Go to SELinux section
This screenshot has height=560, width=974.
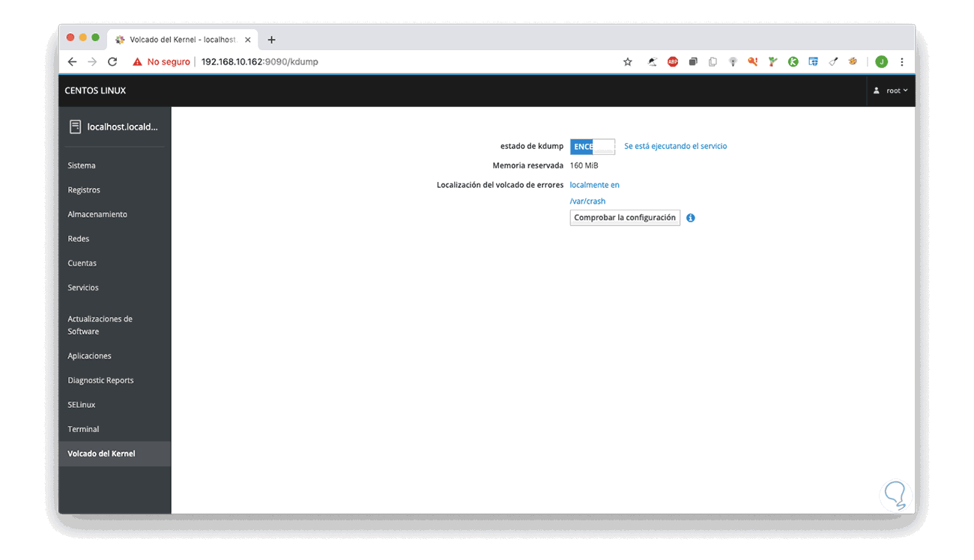tap(115, 405)
